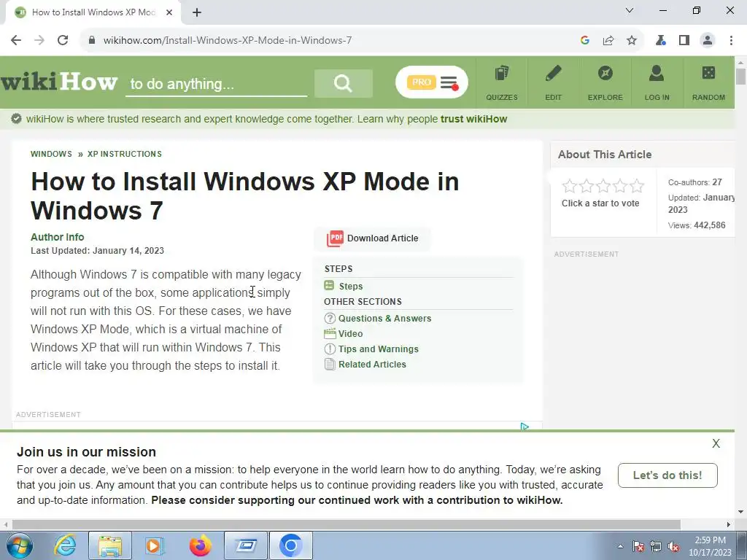Rate the article with the first star
747x560 pixels.
[x=569, y=186]
